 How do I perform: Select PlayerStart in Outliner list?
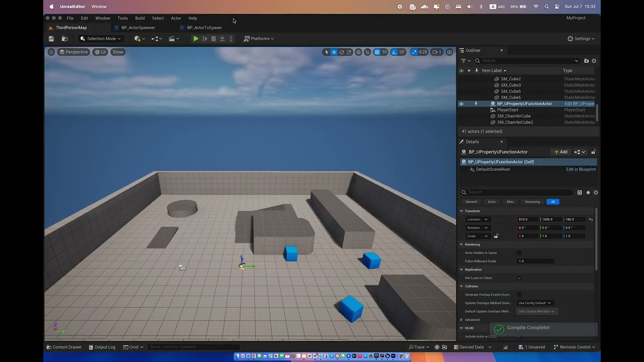pos(508,110)
